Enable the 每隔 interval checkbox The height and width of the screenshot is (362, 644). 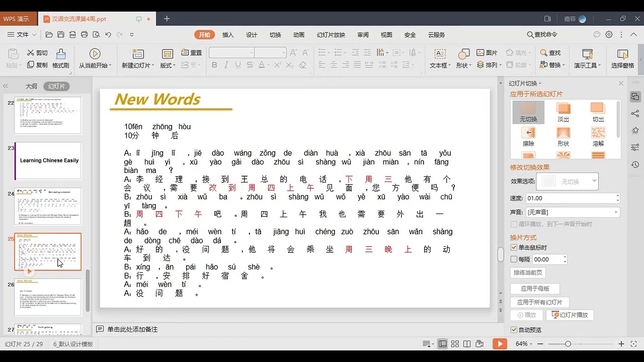tap(514, 259)
